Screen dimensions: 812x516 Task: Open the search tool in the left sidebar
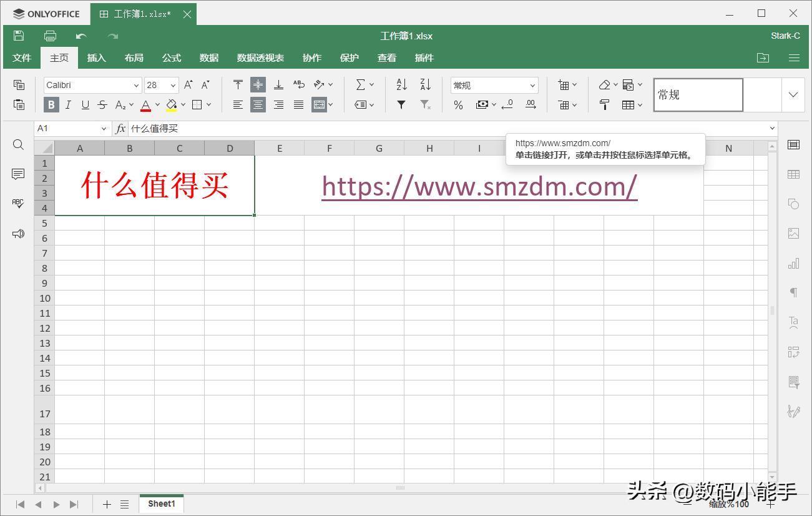pos(18,144)
